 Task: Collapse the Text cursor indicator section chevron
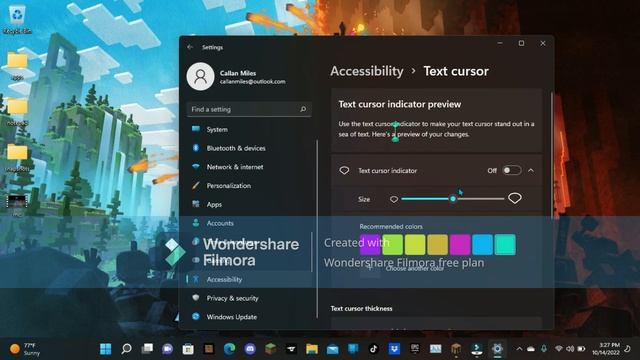click(x=531, y=170)
